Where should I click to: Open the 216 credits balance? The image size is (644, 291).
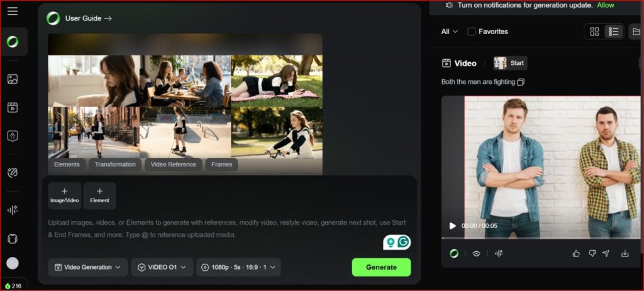pos(14,286)
